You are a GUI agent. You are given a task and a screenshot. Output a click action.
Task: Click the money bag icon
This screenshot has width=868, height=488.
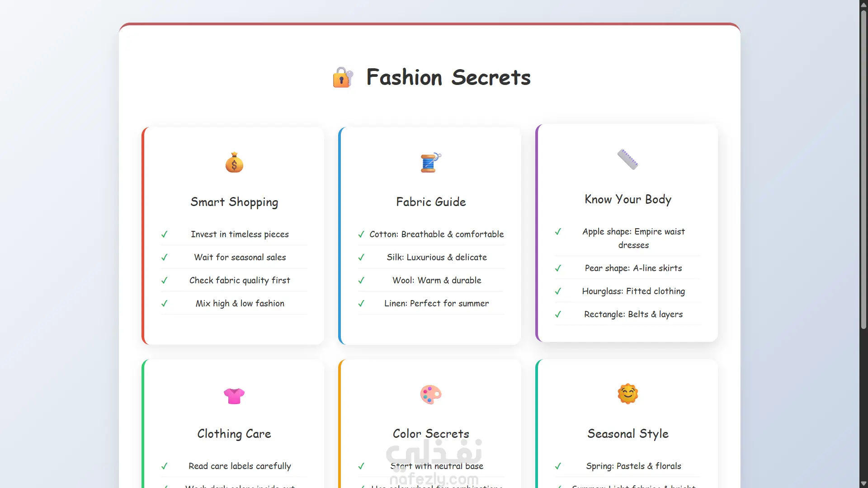(x=234, y=163)
